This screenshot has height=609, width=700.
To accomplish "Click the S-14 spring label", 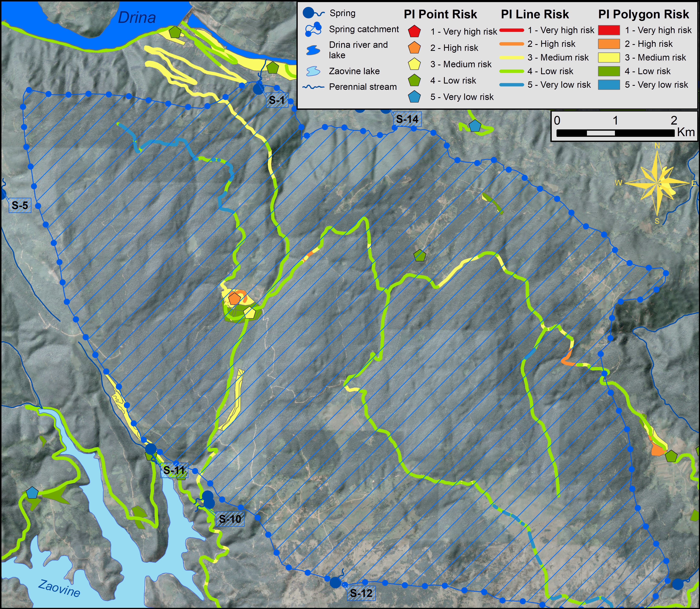I will point(407,119).
